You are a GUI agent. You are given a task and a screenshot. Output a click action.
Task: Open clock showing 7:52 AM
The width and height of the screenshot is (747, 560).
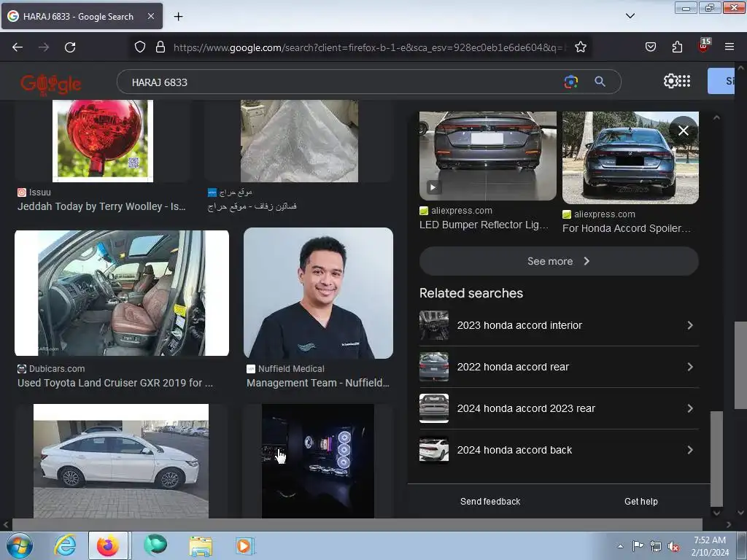(710, 546)
